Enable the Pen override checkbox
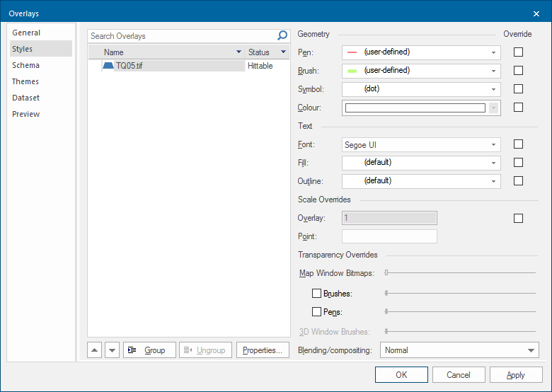 pos(518,52)
